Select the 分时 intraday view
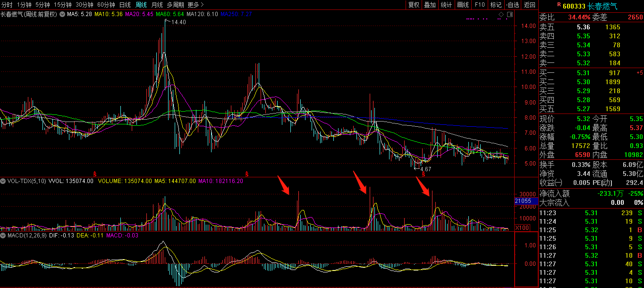 coord(7,5)
